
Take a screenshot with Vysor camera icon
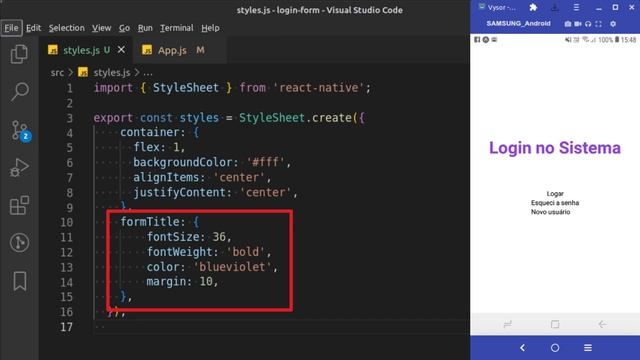click(x=568, y=24)
